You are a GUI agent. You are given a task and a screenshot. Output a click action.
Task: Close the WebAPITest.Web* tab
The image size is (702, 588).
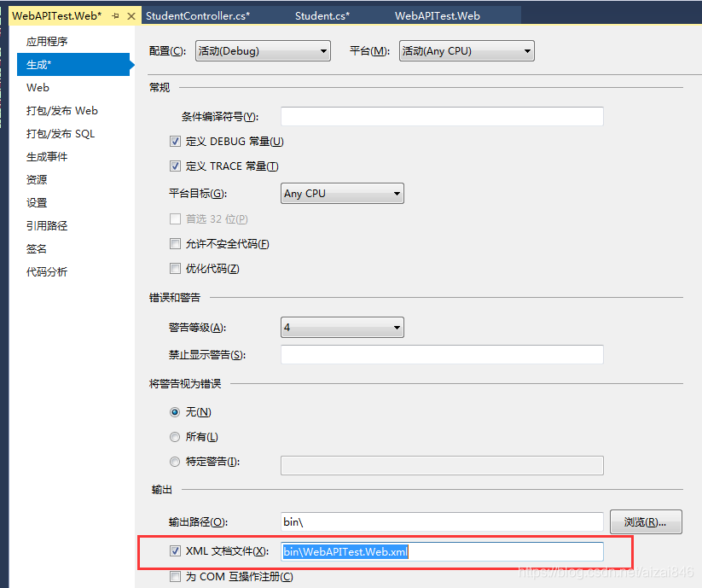pos(131,16)
